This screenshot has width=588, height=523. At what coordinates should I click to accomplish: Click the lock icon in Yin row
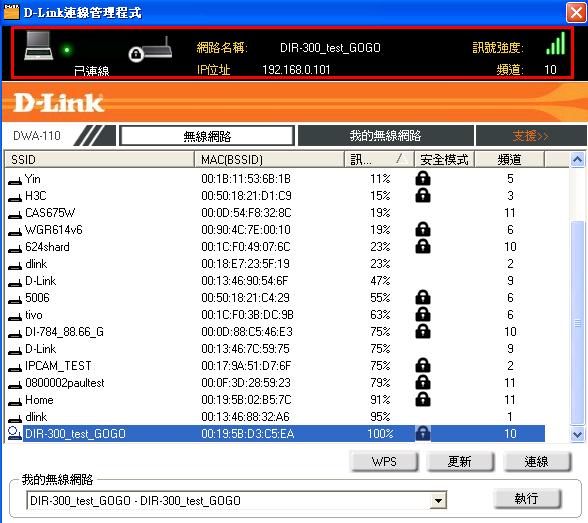click(x=423, y=178)
